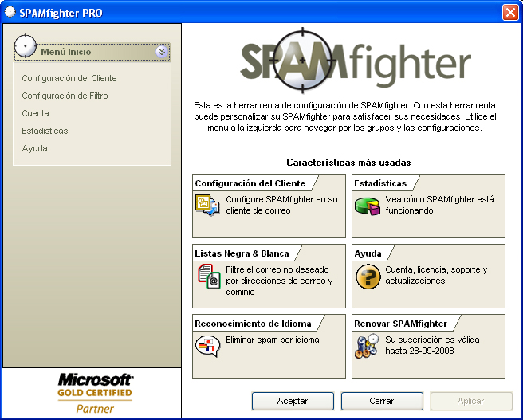Click the 'Características más usadas' heading
The width and height of the screenshot is (523, 420).
pyautogui.click(x=348, y=163)
